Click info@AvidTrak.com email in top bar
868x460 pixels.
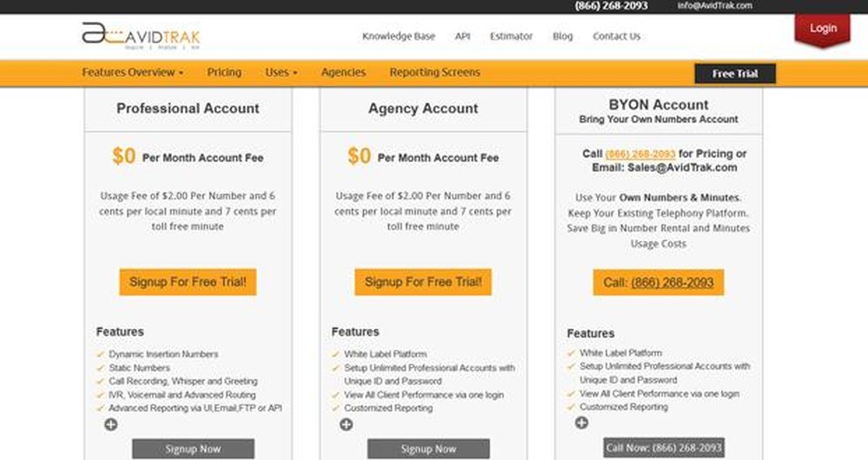pyautogui.click(x=714, y=5)
